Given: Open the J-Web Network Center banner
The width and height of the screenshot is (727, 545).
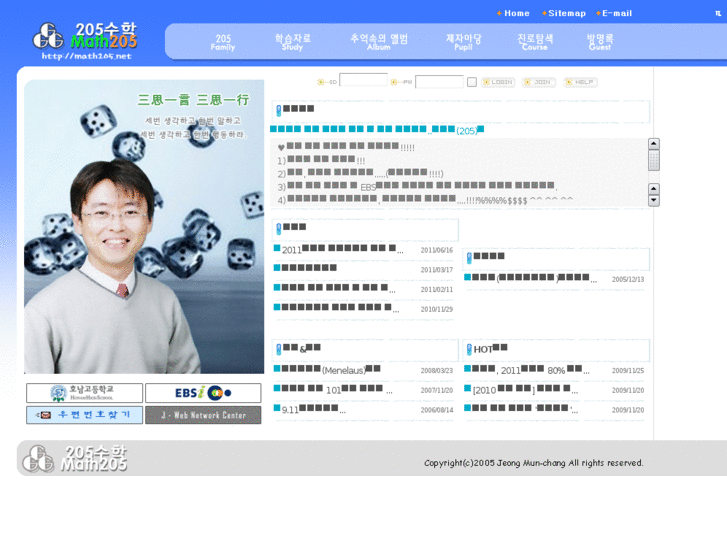Looking at the screenshot, I should (203, 415).
